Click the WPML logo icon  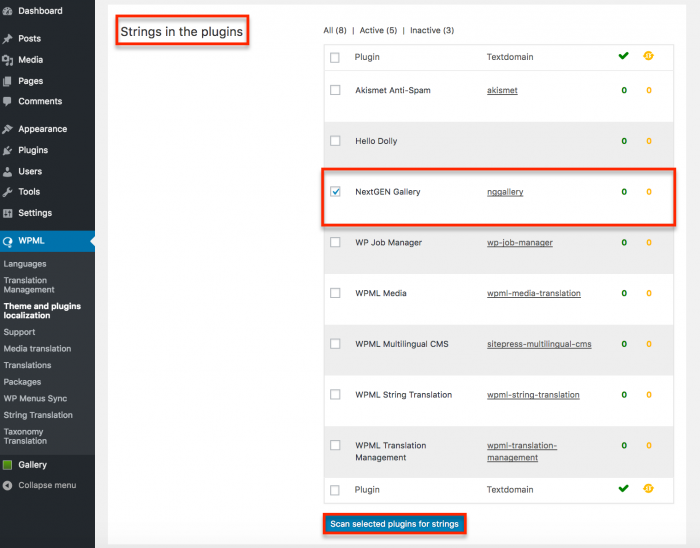click(7, 241)
